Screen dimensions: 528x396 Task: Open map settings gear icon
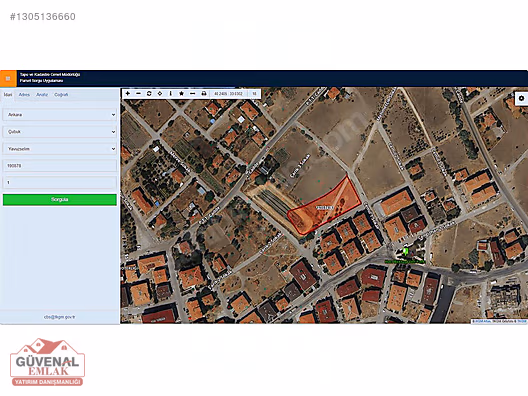[521, 98]
